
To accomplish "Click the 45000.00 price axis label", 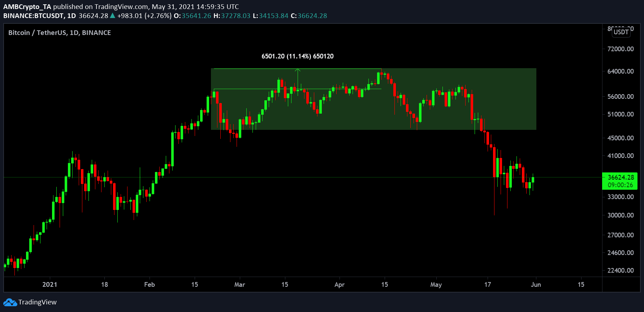I will [x=621, y=138].
